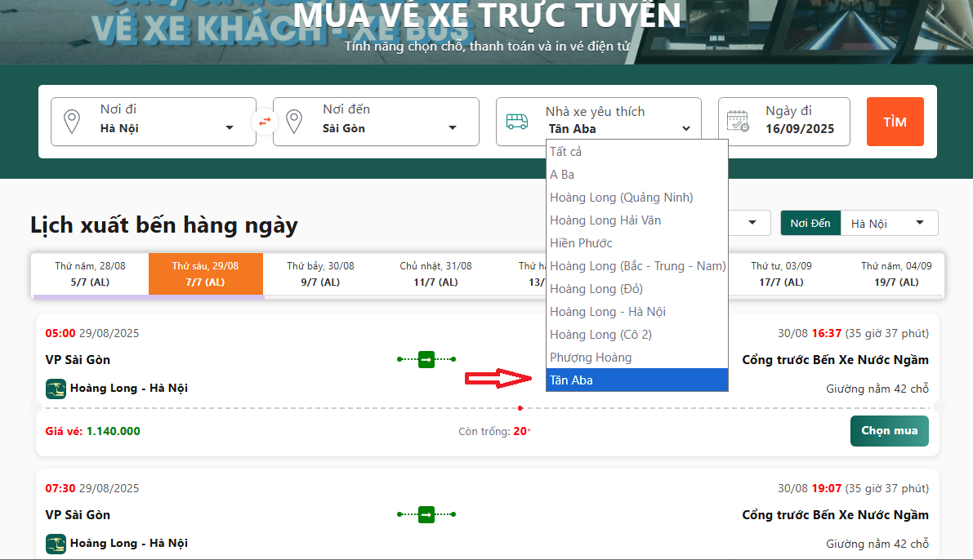Screen dimensions: 973x560
Task: Switch to Thứ bảy 30/08 date tab
Action: tap(320, 274)
